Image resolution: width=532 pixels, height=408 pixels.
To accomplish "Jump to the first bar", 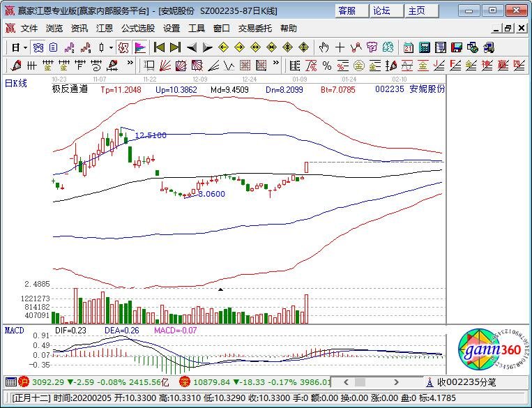I will click(x=159, y=47).
